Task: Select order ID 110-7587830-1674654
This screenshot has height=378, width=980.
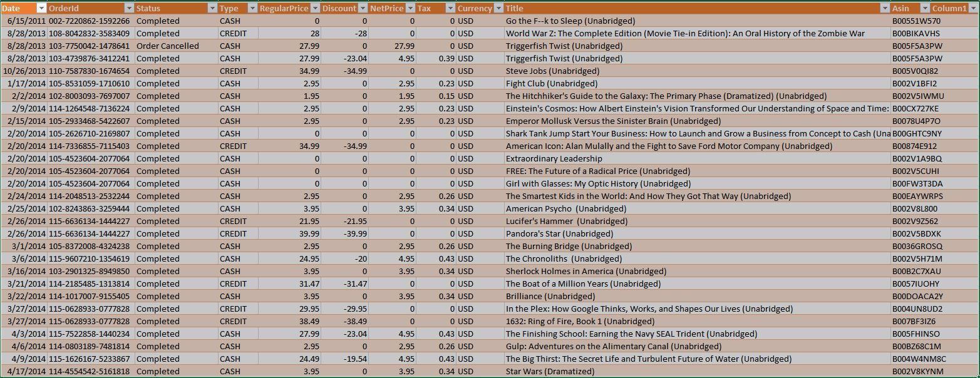Action: tap(90, 71)
